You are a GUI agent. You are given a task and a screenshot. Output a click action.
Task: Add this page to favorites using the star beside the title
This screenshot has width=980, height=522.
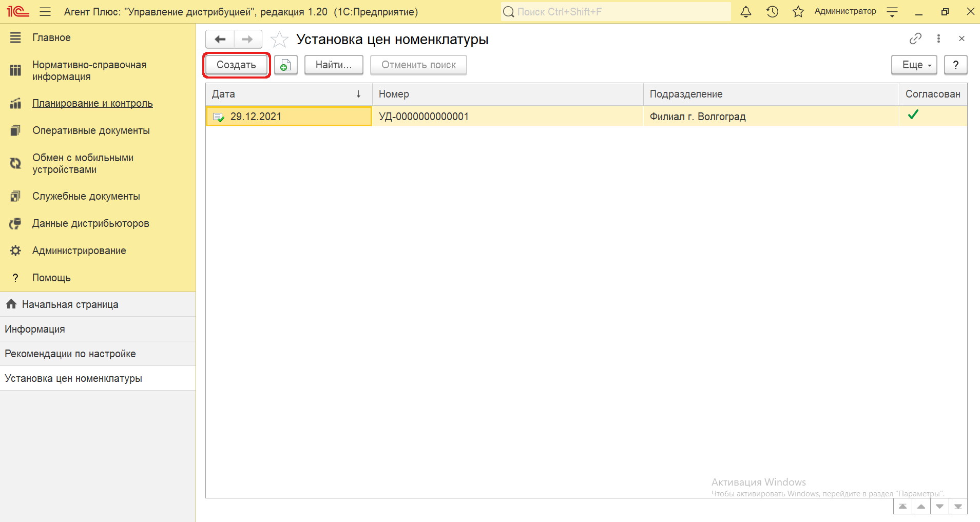(279, 40)
